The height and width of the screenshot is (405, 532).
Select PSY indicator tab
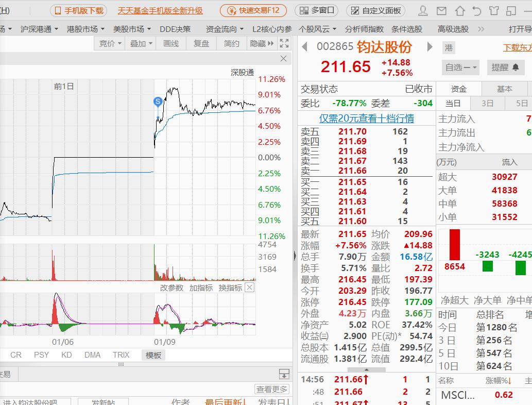click(41, 355)
